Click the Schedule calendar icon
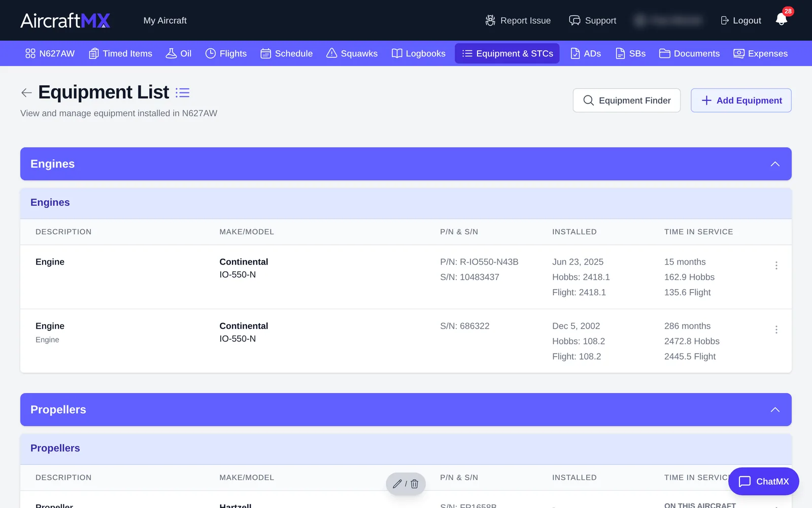The height and width of the screenshot is (508, 812). tap(265, 53)
